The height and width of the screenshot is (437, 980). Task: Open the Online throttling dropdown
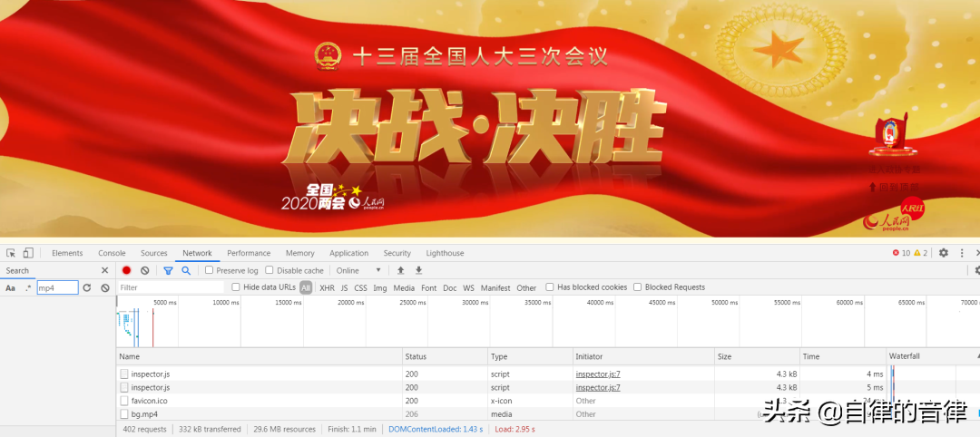pyautogui.click(x=359, y=270)
